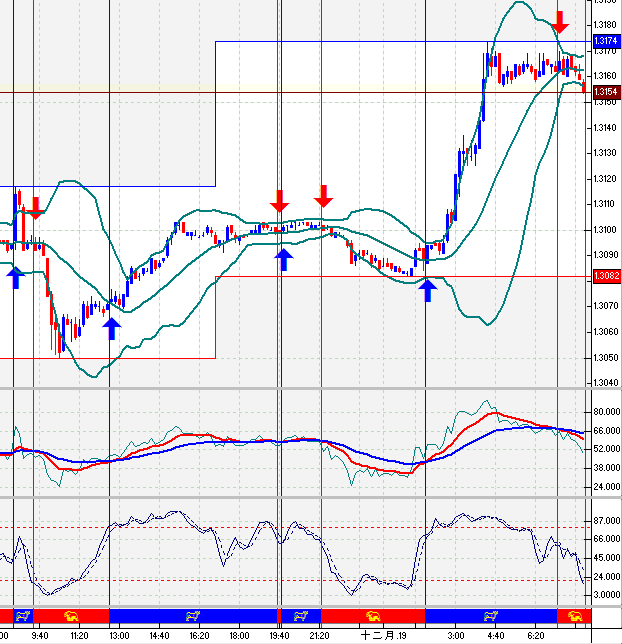622x644 pixels.
Task: Click the bear icon in the red bar above 十二月 19
Action: click(x=373, y=616)
